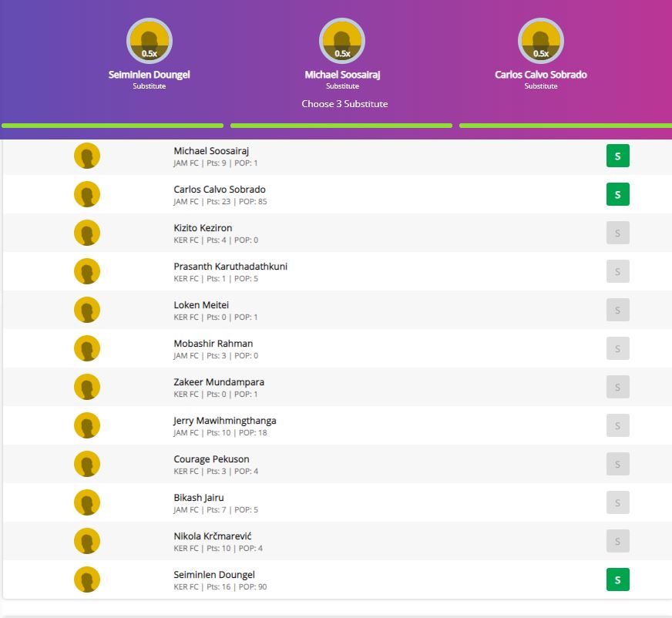
Task: Toggle Courage Pekuson's S button
Action: click(617, 464)
